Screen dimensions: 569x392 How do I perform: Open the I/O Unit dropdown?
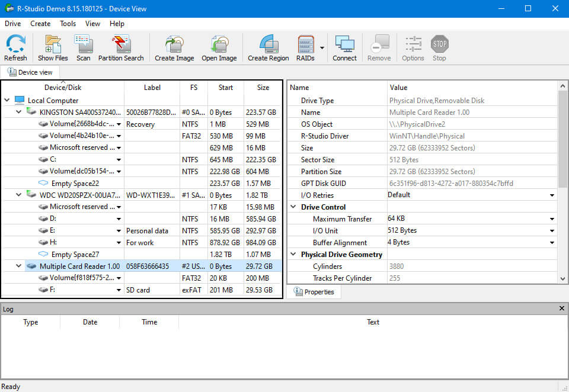click(552, 230)
